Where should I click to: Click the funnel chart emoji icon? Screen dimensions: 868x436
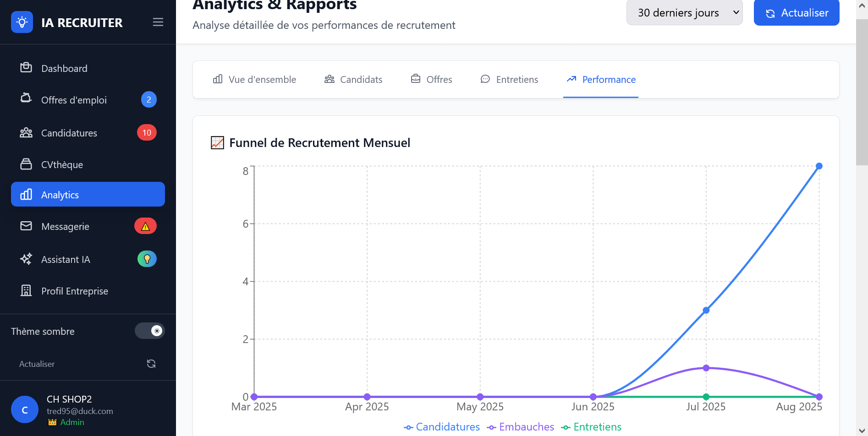click(217, 142)
